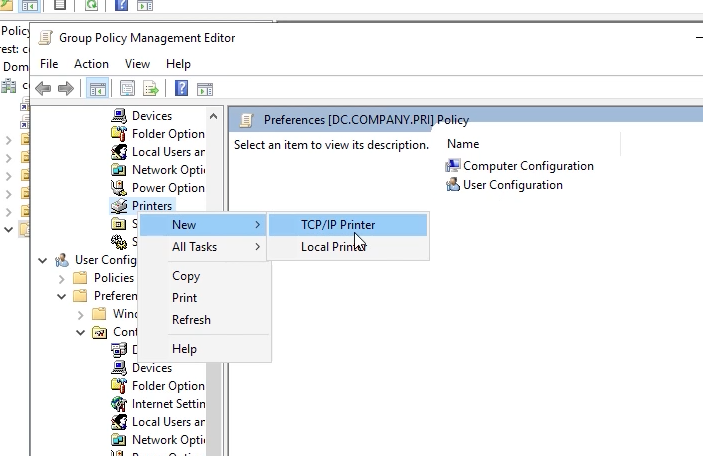The height and width of the screenshot is (456, 703).
Task: Collapse the User Configuration tree node
Action: (x=43, y=260)
